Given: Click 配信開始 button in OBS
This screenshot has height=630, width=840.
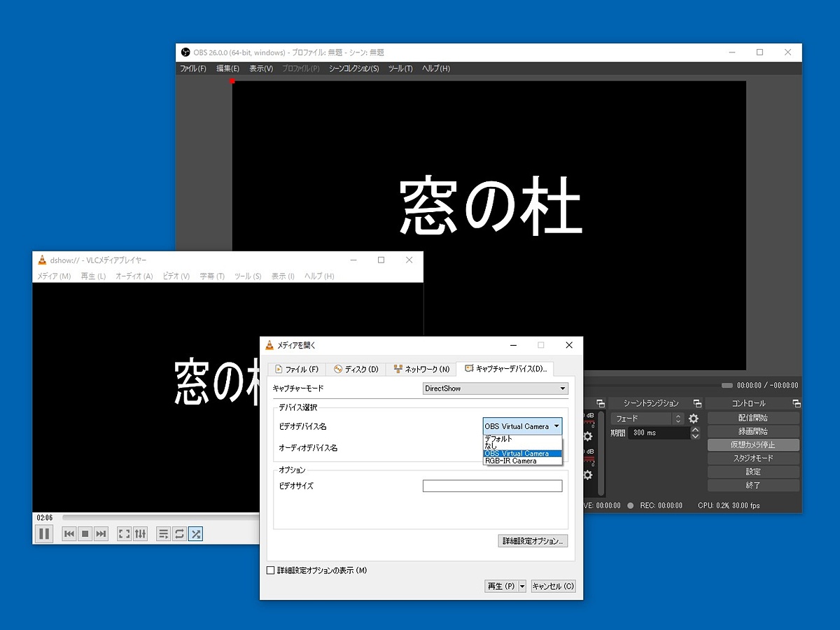Looking at the screenshot, I should [x=753, y=418].
